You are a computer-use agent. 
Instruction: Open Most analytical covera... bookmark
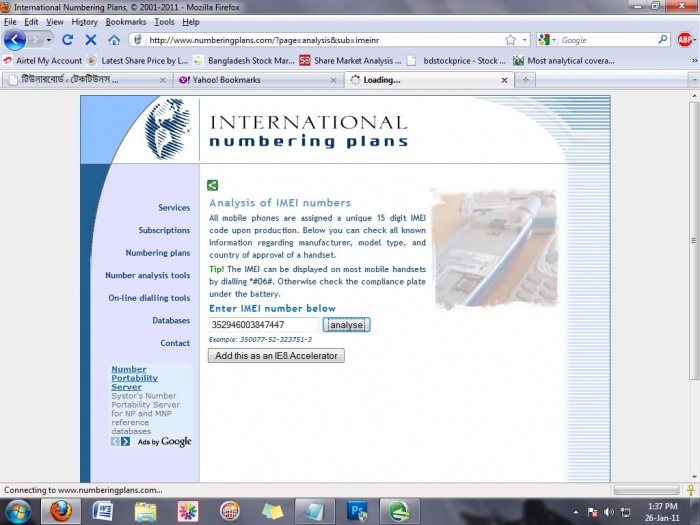click(564, 61)
